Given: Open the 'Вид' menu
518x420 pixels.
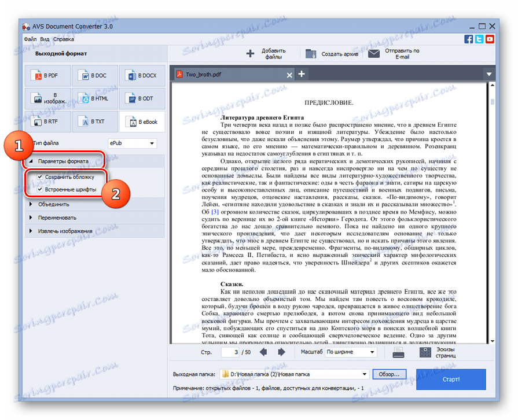Looking at the screenshot, I should click(x=45, y=39).
